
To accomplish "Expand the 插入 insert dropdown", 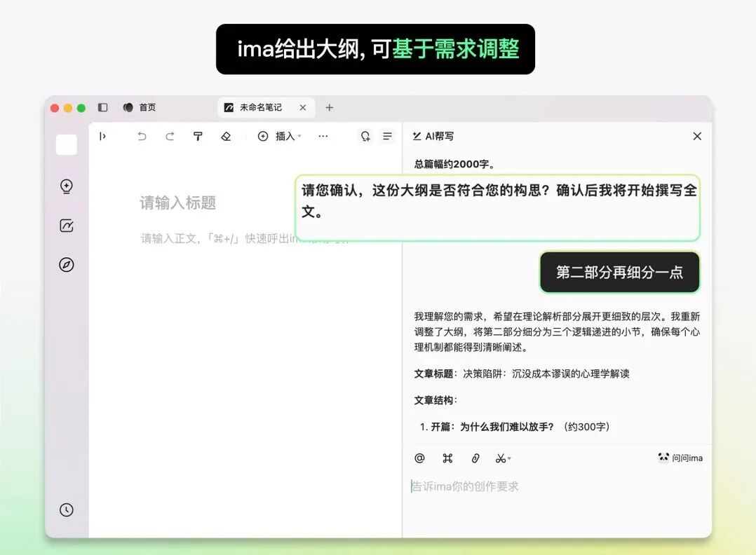I will pos(280,137).
